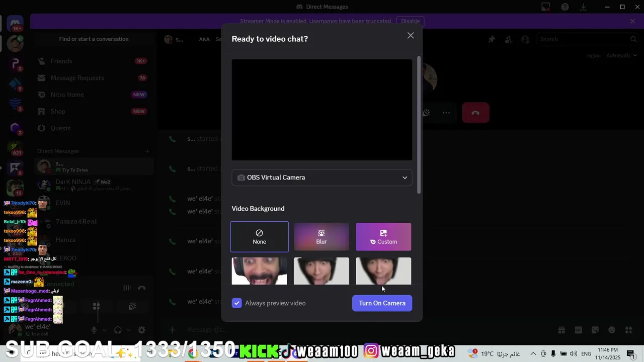The width and height of the screenshot is (644, 362).
Task: Show hidden tray icons chevron
Action: tap(533, 354)
